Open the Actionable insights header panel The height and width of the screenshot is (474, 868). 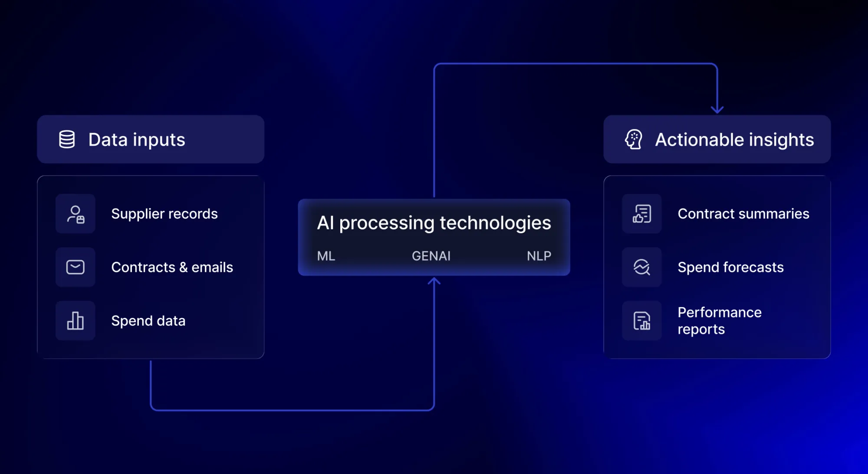point(716,139)
